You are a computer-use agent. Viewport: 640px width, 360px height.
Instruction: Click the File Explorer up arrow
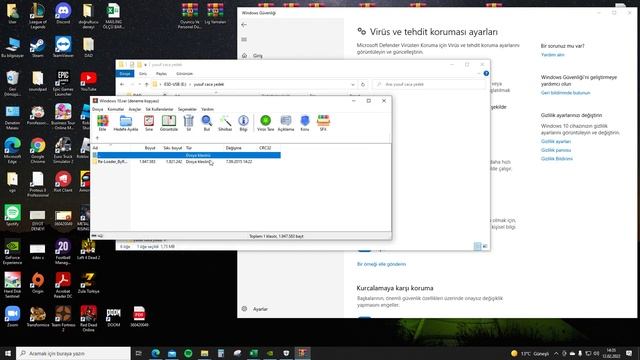click(x=147, y=84)
